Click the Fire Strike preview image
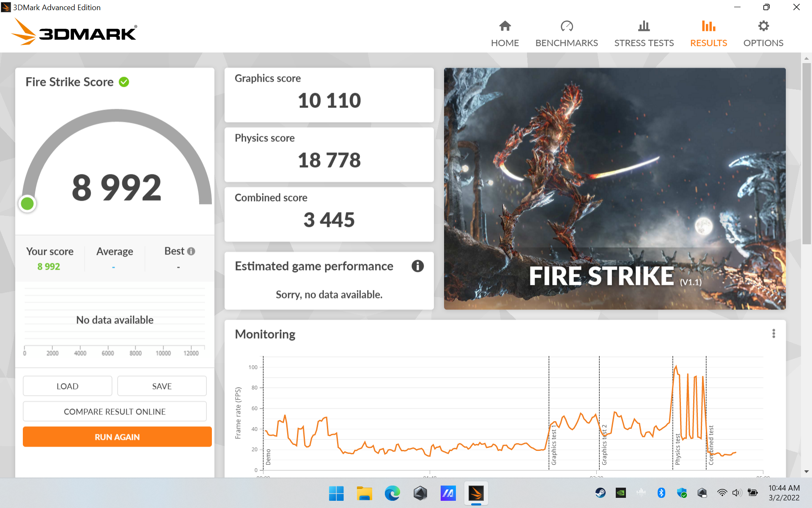The image size is (812, 508). point(614,188)
